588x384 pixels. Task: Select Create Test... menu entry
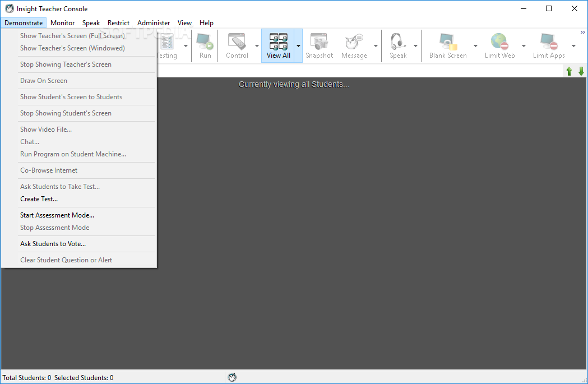[78, 199]
